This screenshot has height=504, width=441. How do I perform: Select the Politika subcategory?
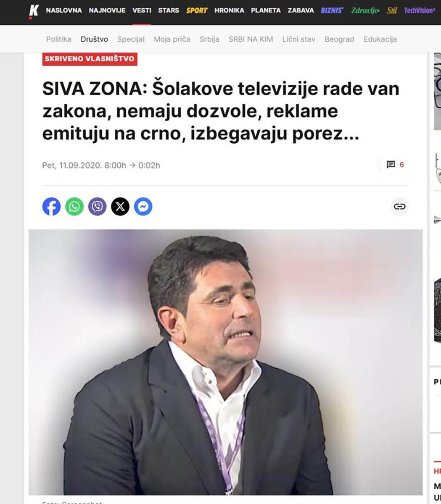point(59,39)
